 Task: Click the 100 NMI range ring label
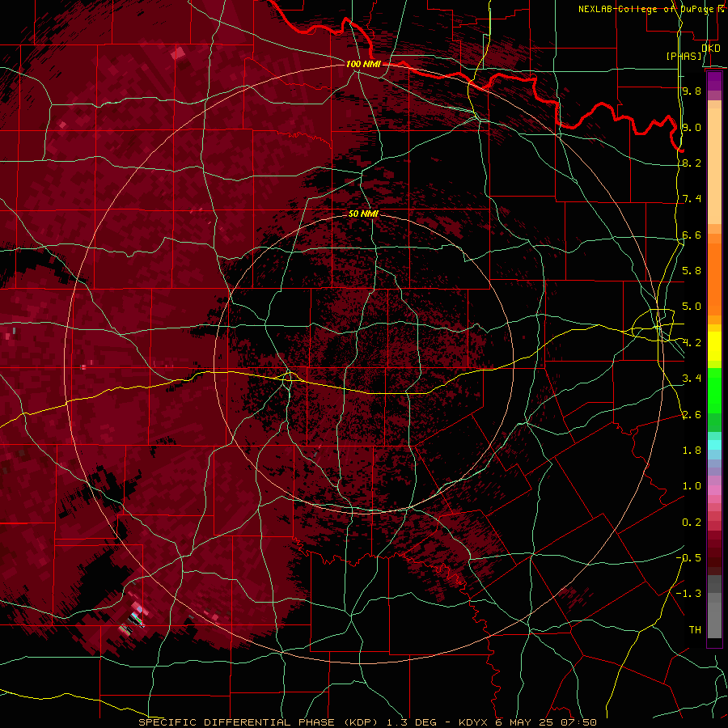click(x=363, y=64)
